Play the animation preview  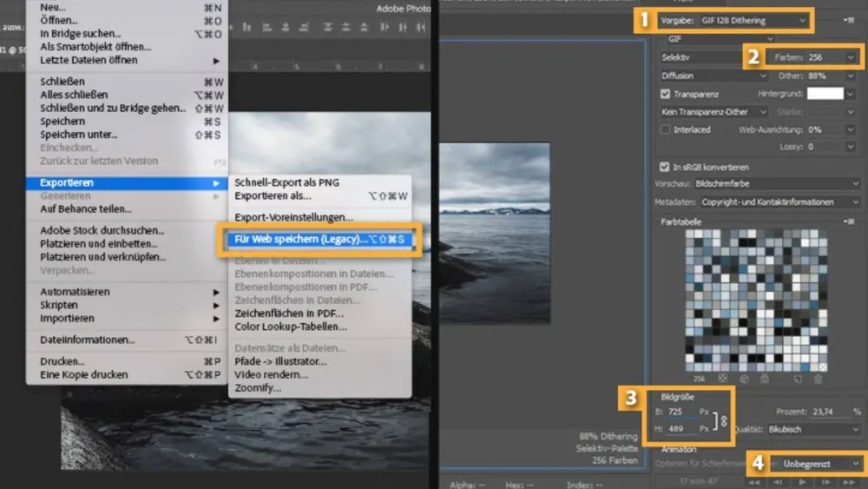click(x=802, y=482)
